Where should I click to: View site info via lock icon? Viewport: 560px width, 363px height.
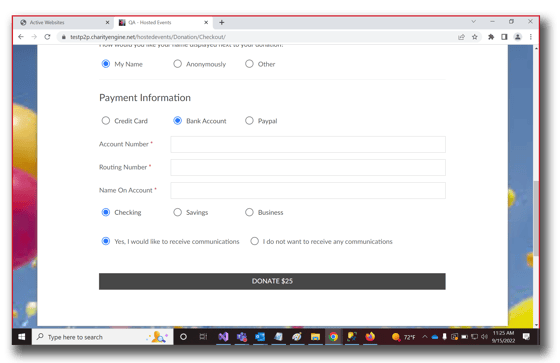(64, 37)
